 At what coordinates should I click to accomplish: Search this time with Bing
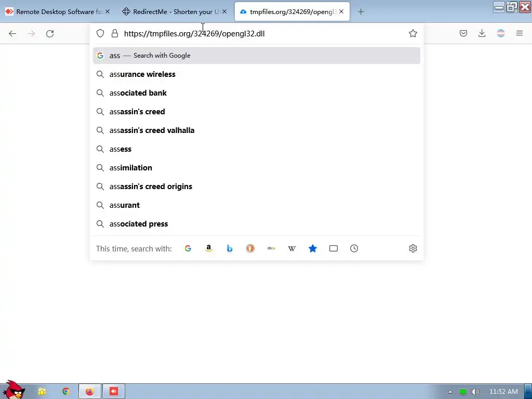tap(230, 248)
